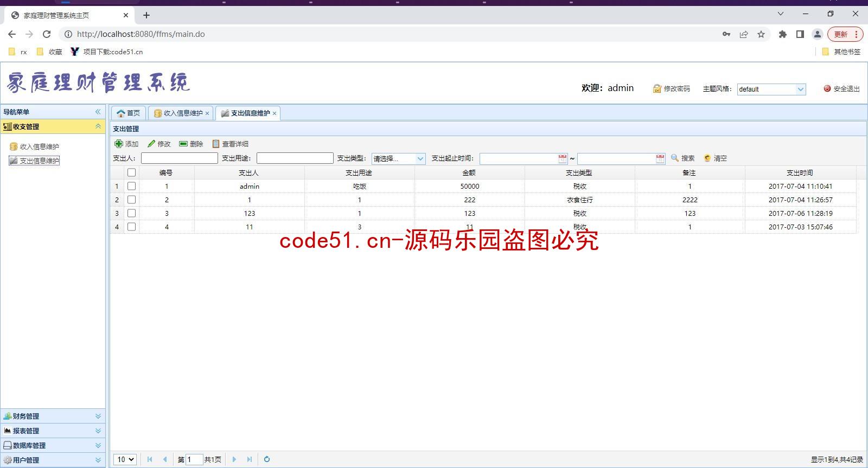Click saved password key icon
The height and width of the screenshot is (468, 868).
(726, 34)
